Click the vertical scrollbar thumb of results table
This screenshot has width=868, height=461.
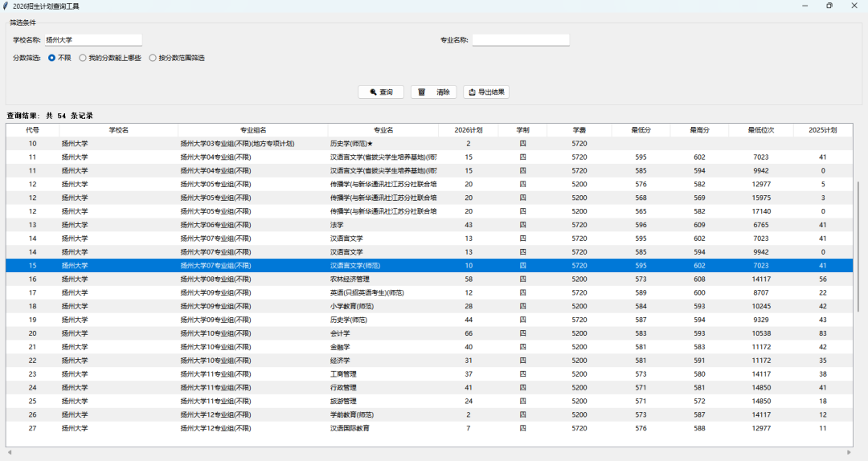point(858,247)
